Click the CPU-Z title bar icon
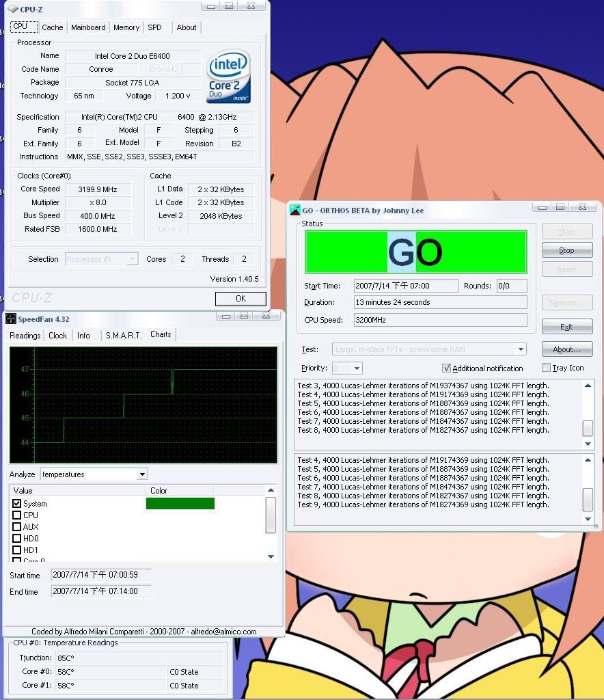This screenshot has width=604, height=700. 12,9
